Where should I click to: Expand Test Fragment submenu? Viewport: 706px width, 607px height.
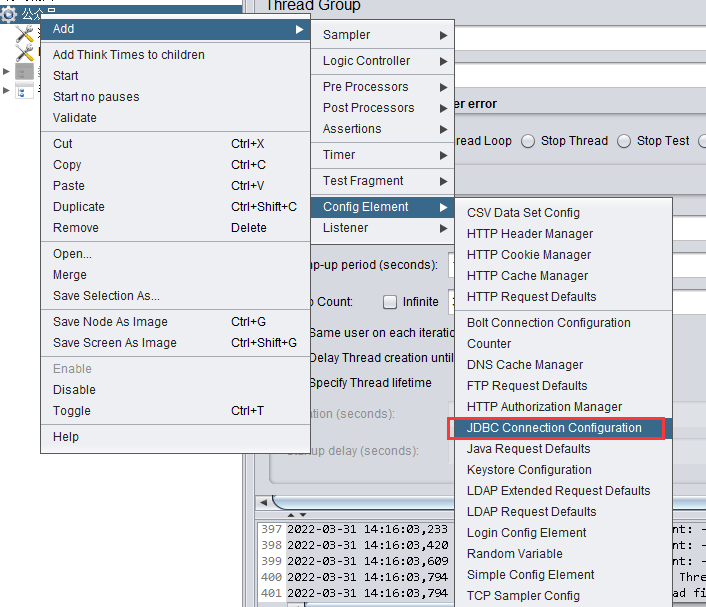coord(382,181)
